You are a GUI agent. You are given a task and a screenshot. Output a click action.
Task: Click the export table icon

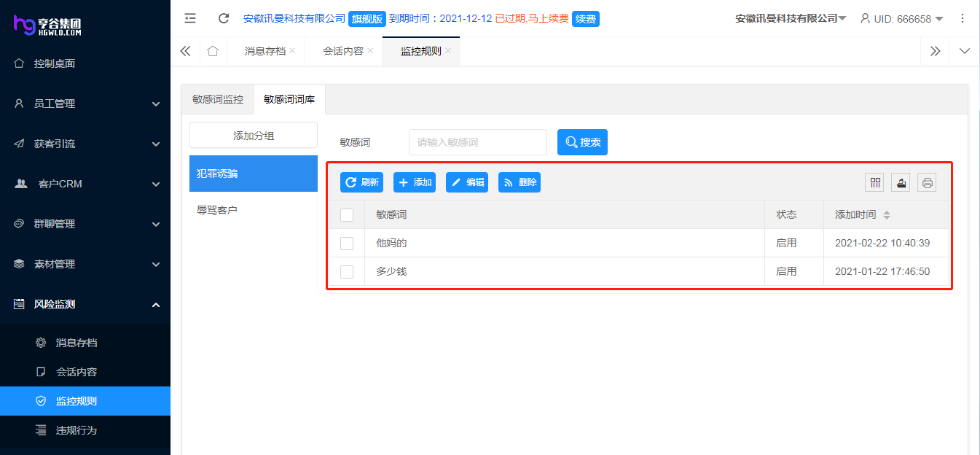pyautogui.click(x=901, y=182)
